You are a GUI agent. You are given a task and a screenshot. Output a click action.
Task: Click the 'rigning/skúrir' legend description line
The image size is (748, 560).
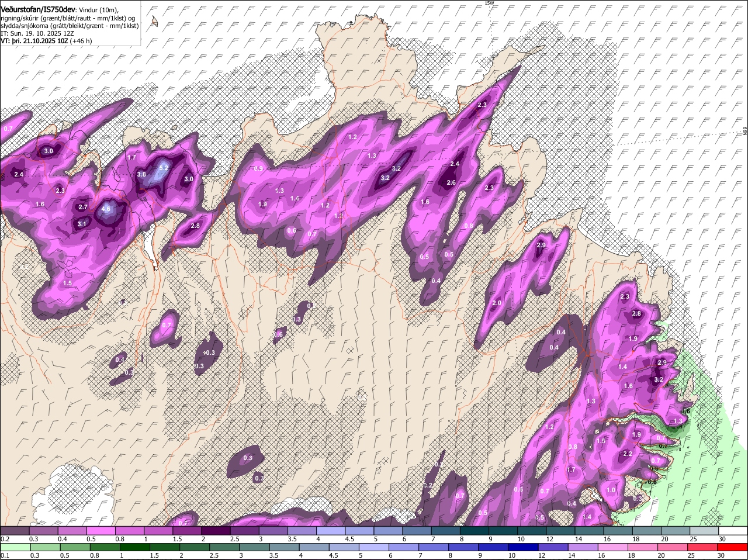point(68,18)
